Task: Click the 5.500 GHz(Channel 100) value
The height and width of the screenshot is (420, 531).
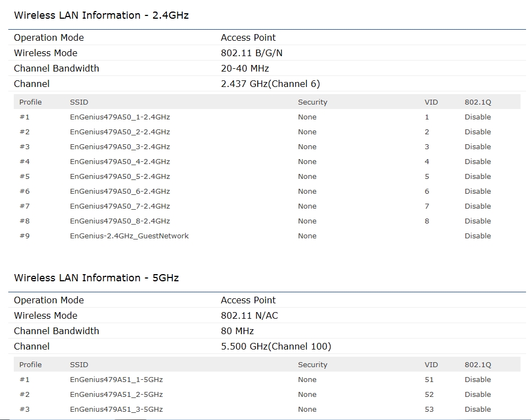Action: tap(275, 347)
